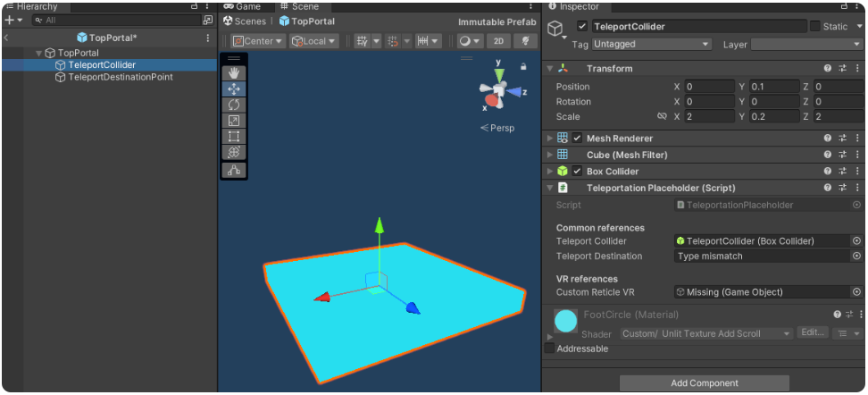
Task: Select the Hand tool in scene toolbar
Action: [234, 73]
